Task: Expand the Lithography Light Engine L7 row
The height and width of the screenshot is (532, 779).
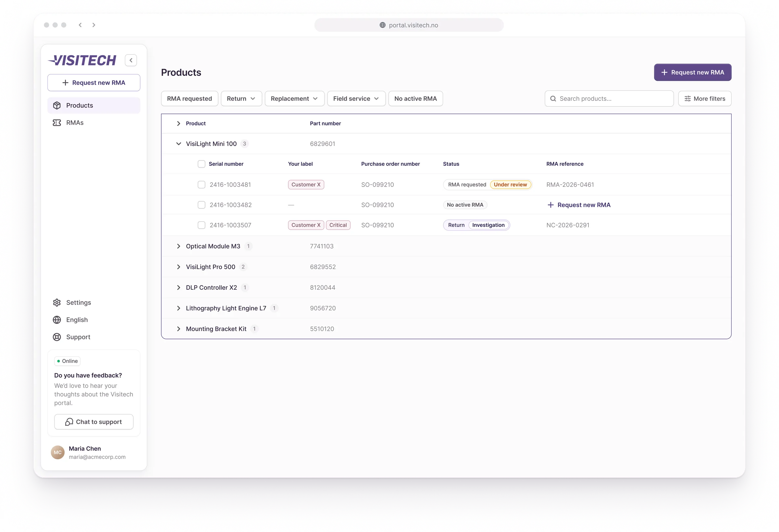Action: [x=179, y=308]
